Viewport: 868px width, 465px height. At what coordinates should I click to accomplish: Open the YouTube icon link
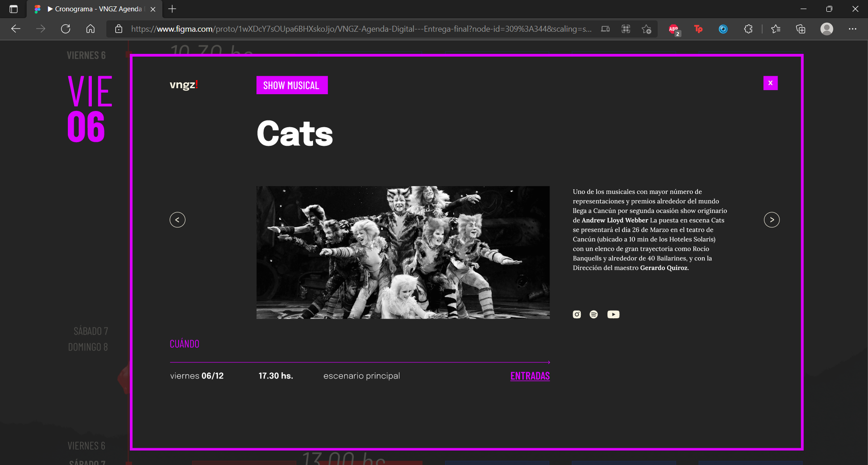click(x=613, y=314)
